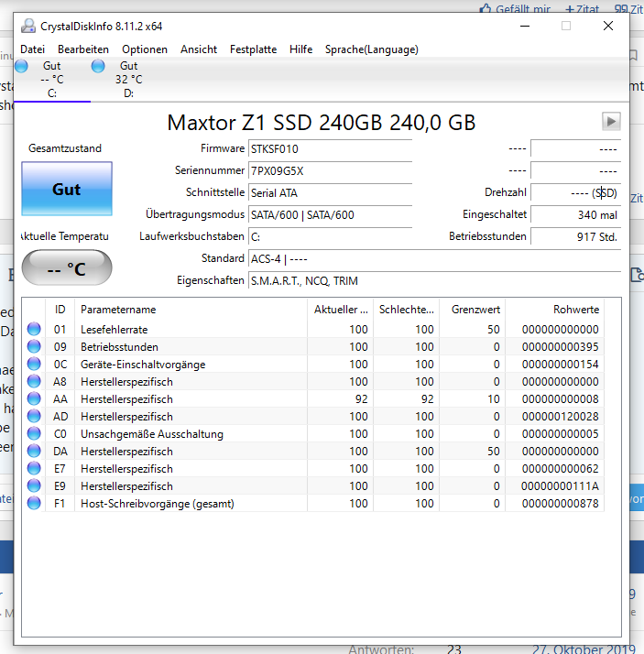The image size is (644, 654).
Task: Select the Lesefehlerrate parameter name
Action: click(x=114, y=330)
